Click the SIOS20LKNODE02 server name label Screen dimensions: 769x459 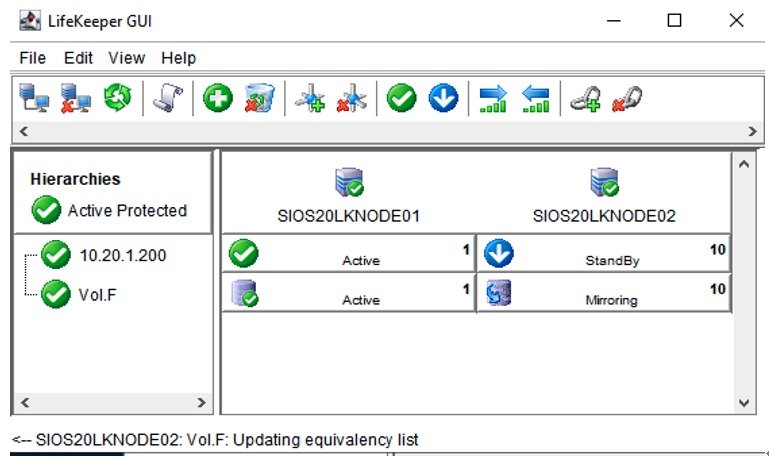coord(604,216)
